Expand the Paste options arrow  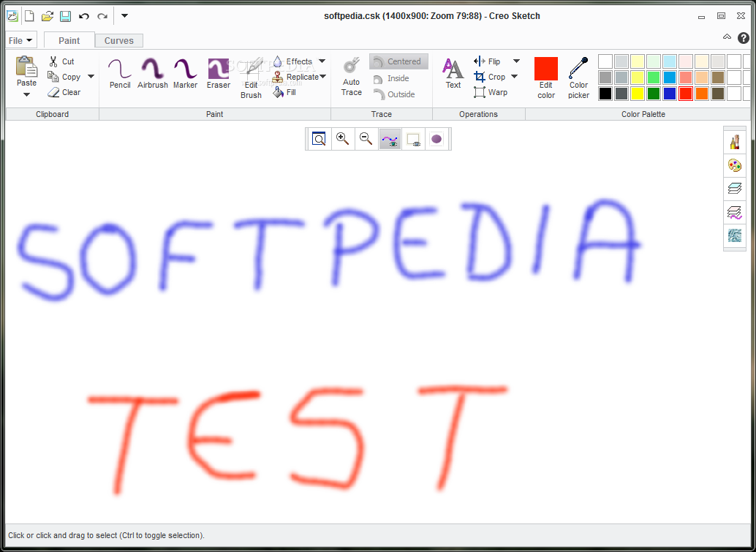(26, 94)
